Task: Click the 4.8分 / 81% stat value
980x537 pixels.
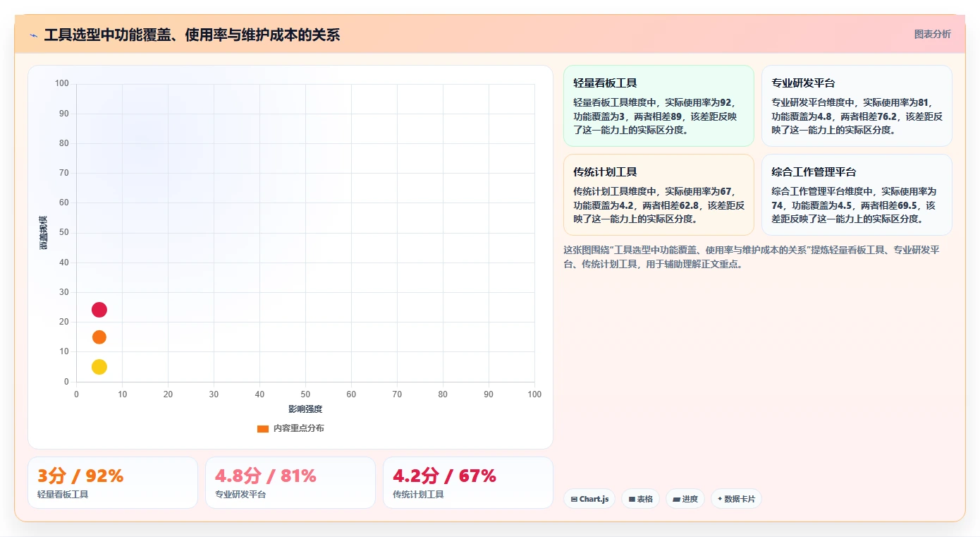Action: coord(266,476)
